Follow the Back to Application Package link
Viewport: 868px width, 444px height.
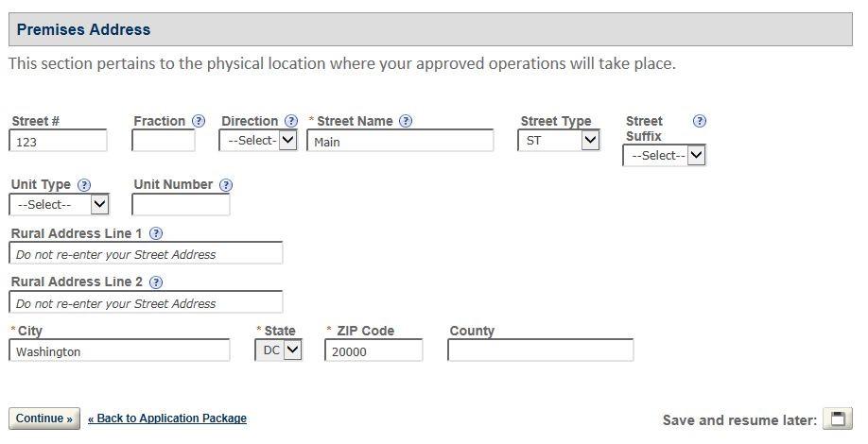(167, 418)
